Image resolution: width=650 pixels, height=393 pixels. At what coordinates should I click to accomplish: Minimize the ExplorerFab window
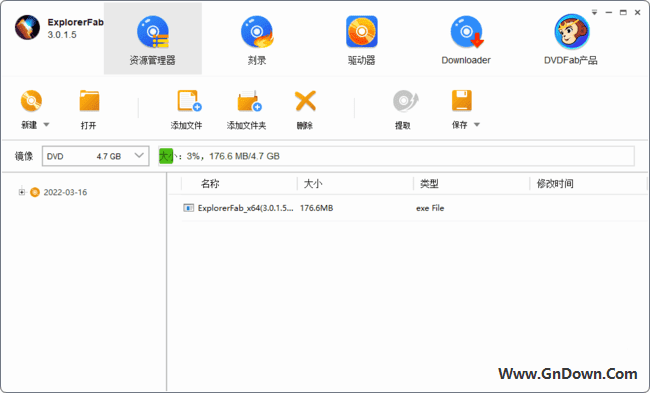click(x=609, y=12)
